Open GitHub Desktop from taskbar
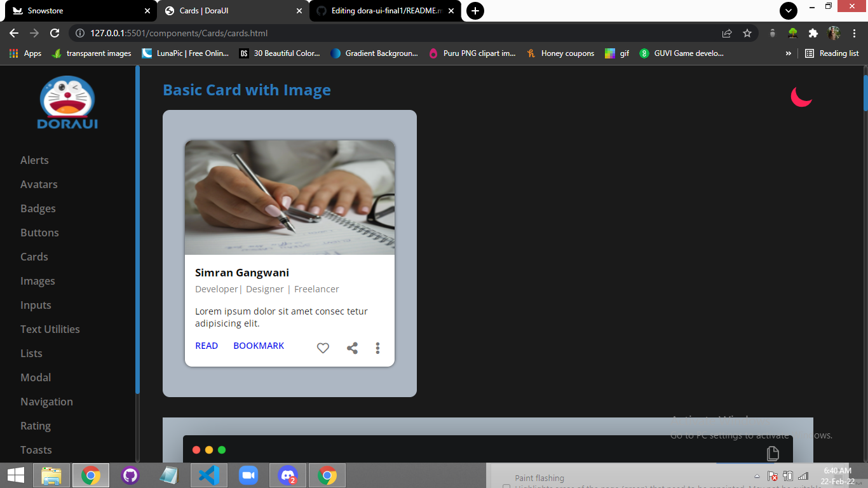The width and height of the screenshot is (868, 488). 130,475
